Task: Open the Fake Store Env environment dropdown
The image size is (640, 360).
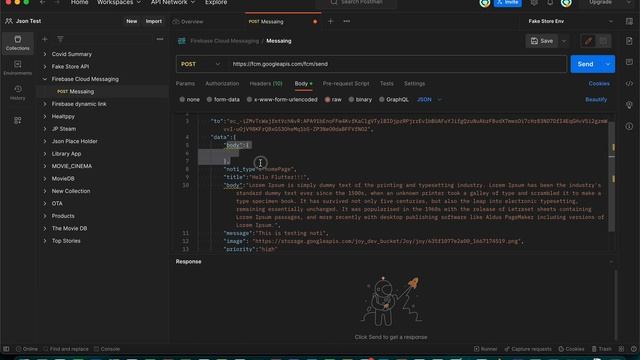Action: (x=571, y=21)
